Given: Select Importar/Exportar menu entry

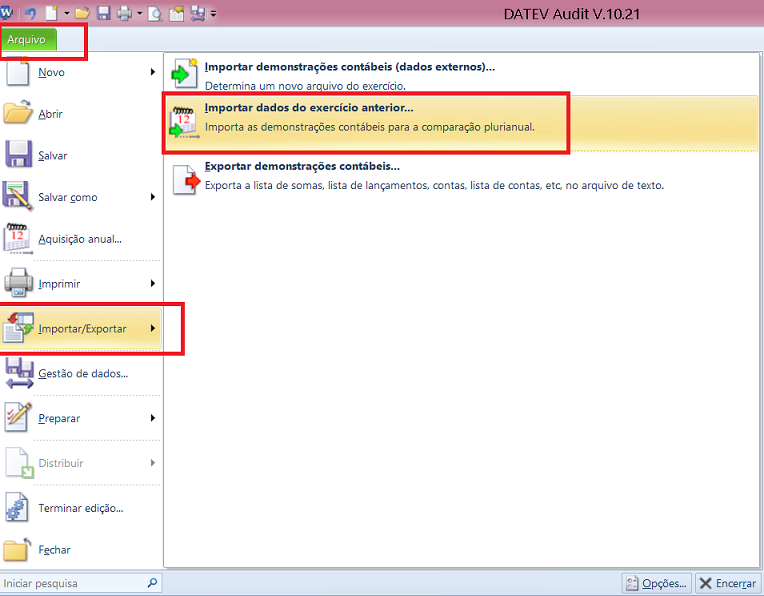Looking at the screenshot, I should coord(81,328).
